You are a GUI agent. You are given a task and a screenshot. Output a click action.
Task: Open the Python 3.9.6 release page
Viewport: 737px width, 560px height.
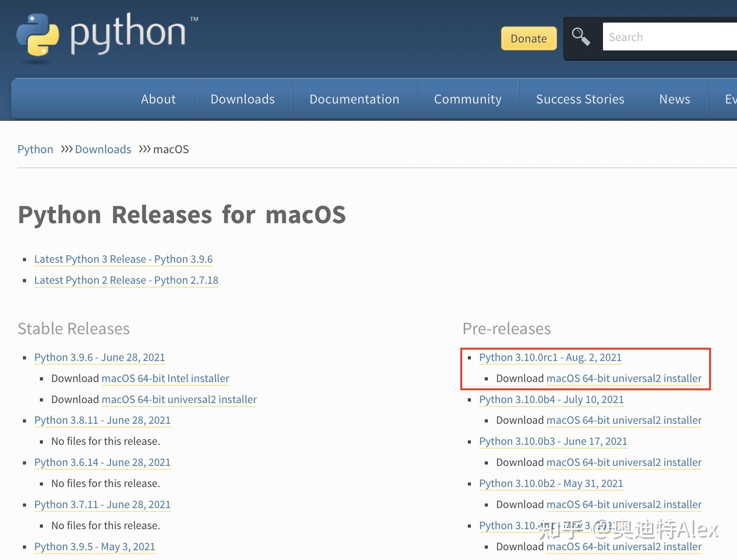(99, 357)
